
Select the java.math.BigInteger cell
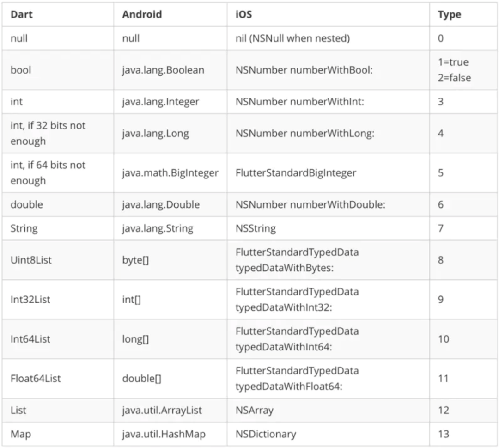pos(170,173)
